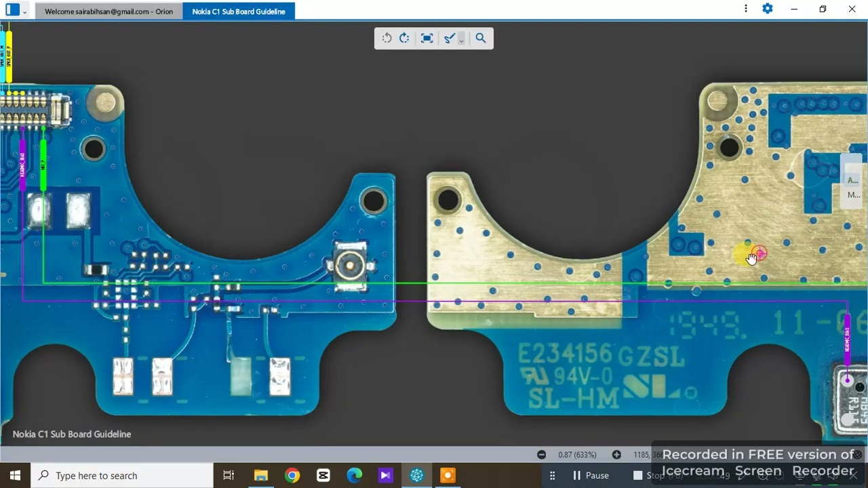
Task: Open Task View on taskbar
Action: coord(229,475)
